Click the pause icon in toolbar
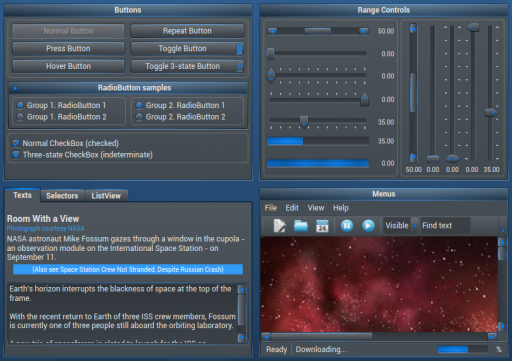The image size is (512, 361). 347,226
